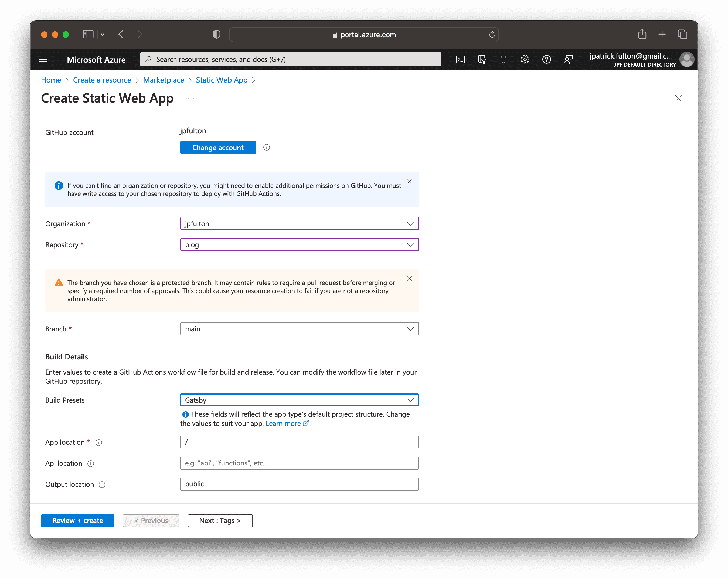
Task: Click the App location info icon
Action: click(98, 442)
